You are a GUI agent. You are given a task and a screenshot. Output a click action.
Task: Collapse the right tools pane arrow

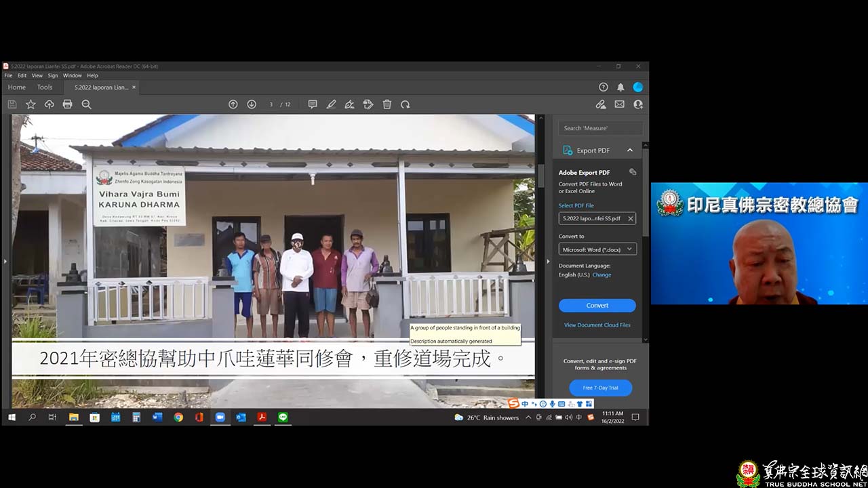[548, 261]
